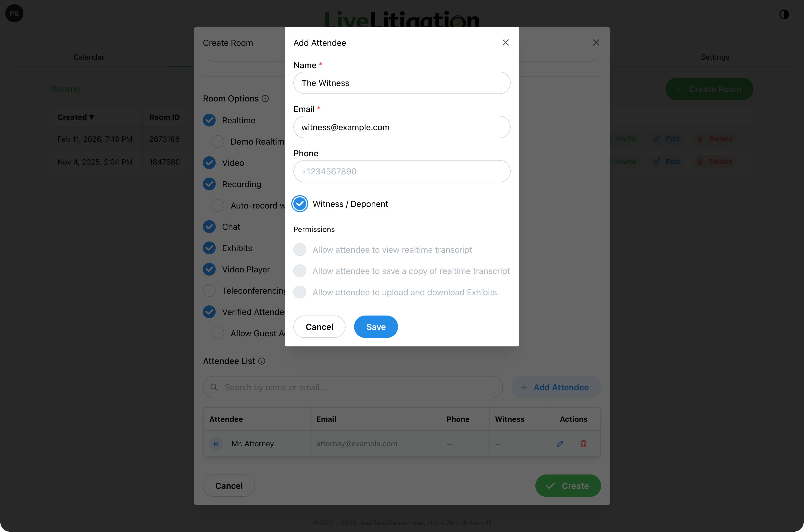Close the Add Attendee dialog
This screenshot has width=804, height=532.
[x=506, y=42]
